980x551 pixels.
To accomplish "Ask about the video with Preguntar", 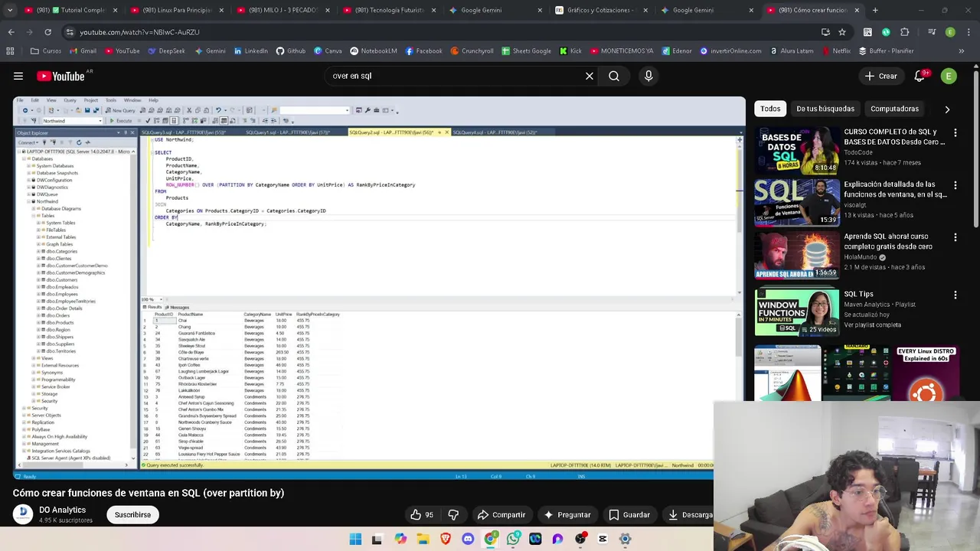I will [567, 515].
